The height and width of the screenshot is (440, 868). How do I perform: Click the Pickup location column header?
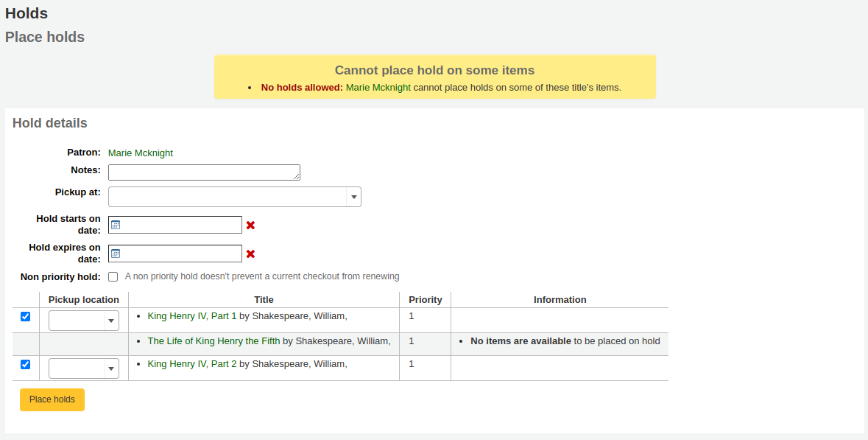click(x=84, y=300)
